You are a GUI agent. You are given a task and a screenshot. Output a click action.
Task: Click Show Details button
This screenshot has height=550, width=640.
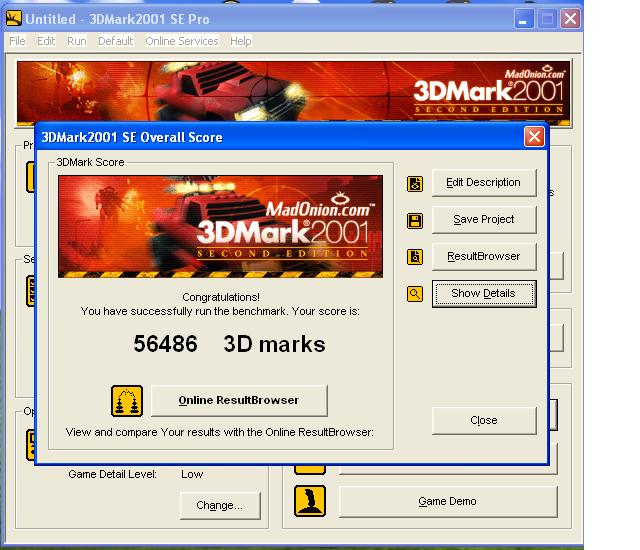point(484,293)
